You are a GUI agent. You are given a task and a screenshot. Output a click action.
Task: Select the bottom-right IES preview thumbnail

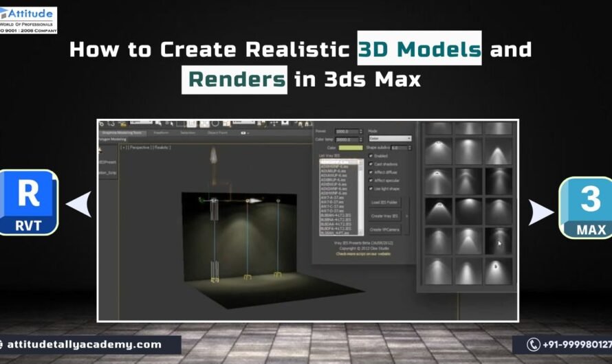(498, 271)
